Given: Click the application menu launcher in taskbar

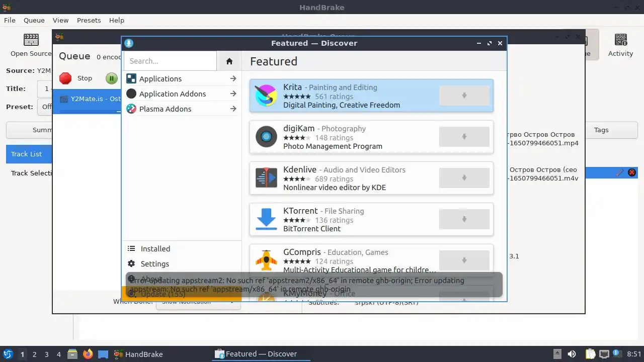Looking at the screenshot, I should (8, 354).
